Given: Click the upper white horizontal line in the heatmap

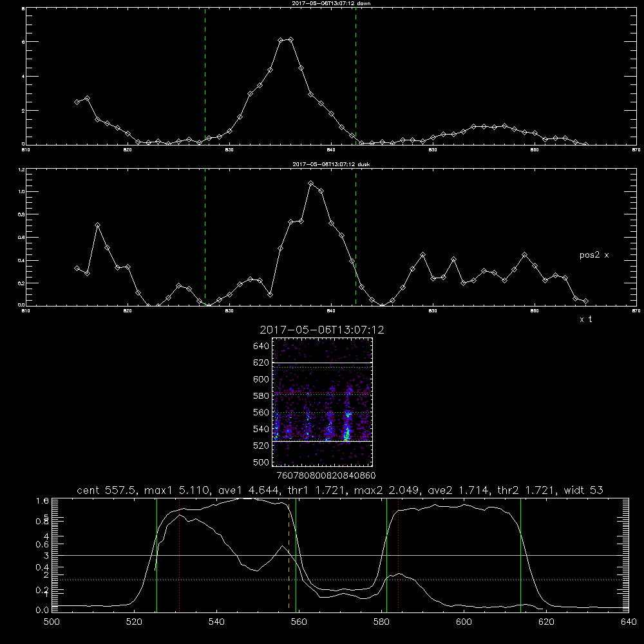Looking at the screenshot, I should [x=323, y=363].
